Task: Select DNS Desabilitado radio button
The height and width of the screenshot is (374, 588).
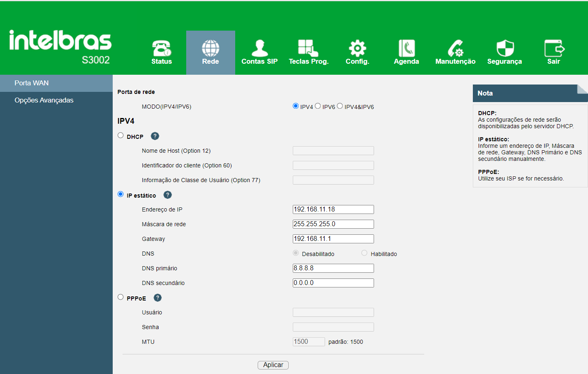Action: coord(296,253)
